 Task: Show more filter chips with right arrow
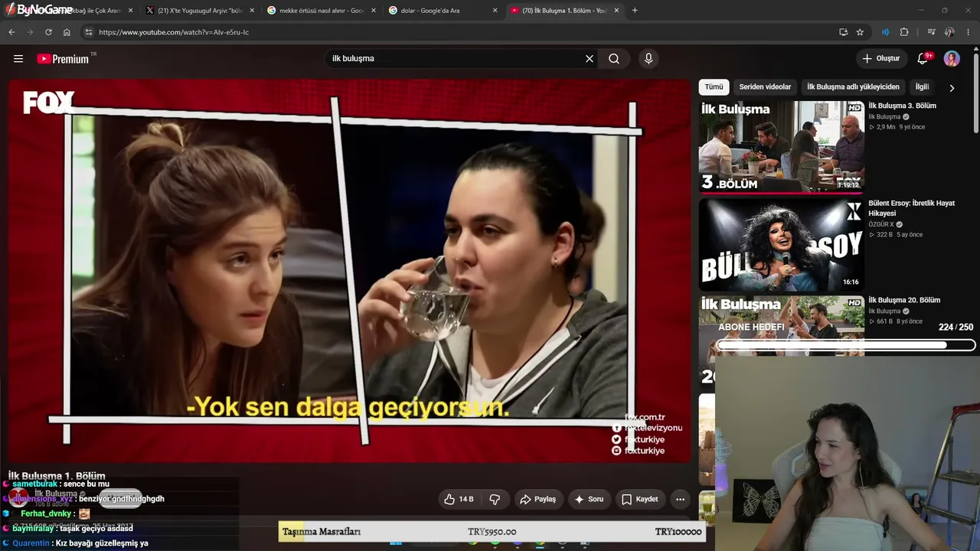(952, 88)
